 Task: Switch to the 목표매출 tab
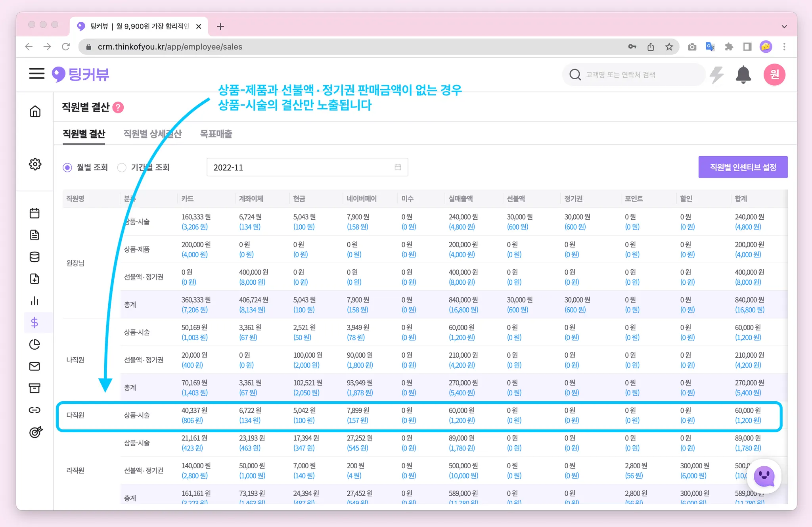pyautogui.click(x=216, y=134)
